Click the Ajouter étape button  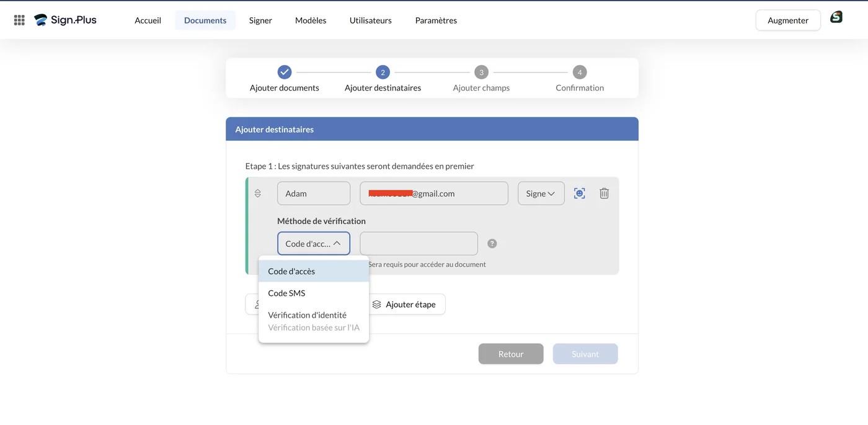(404, 304)
